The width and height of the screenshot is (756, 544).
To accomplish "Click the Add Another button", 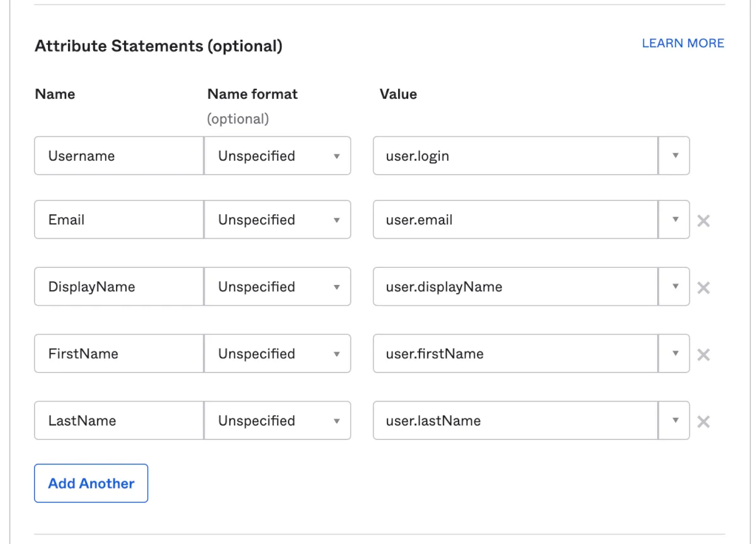I will pos(91,483).
